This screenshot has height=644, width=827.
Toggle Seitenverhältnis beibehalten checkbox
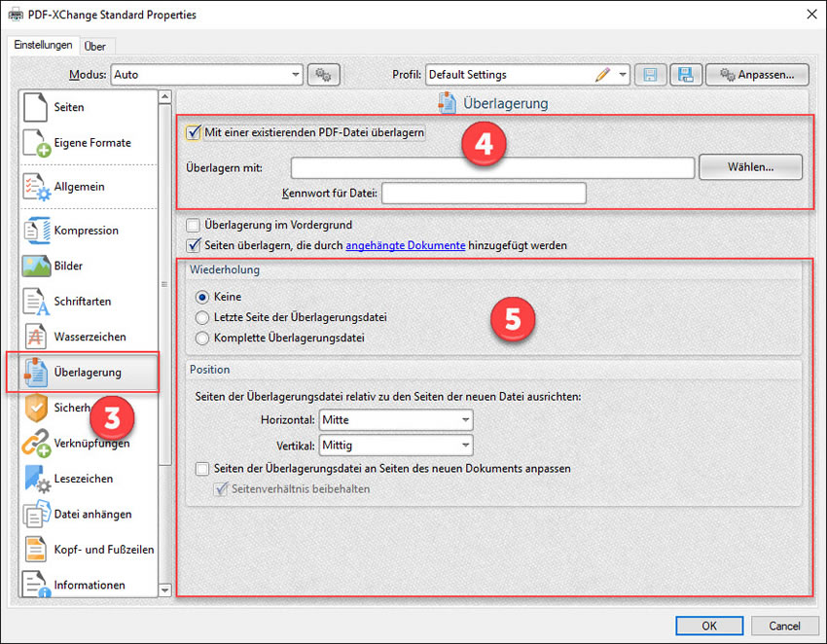coord(221,489)
